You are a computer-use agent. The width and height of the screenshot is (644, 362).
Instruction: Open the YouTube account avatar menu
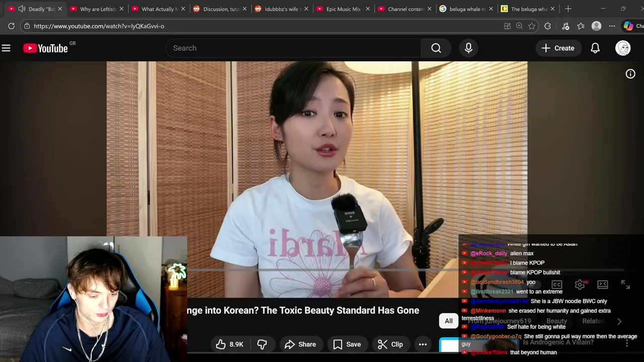623,48
